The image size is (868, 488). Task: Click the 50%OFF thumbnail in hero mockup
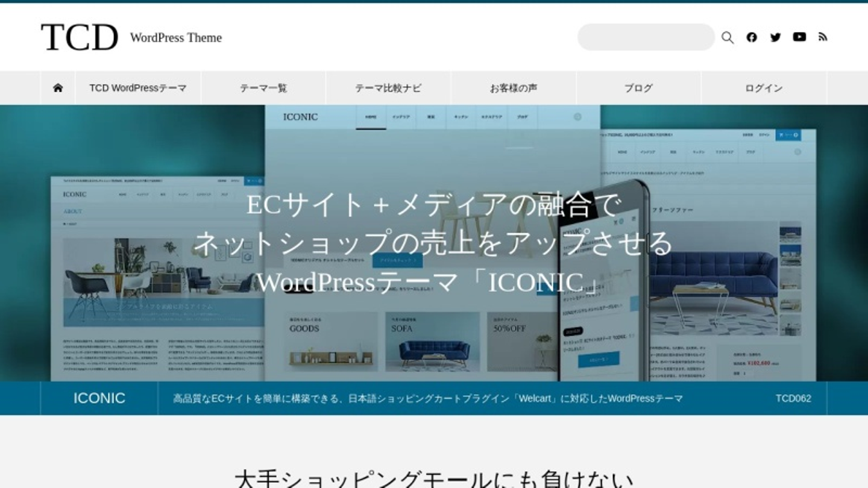(522, 341)
